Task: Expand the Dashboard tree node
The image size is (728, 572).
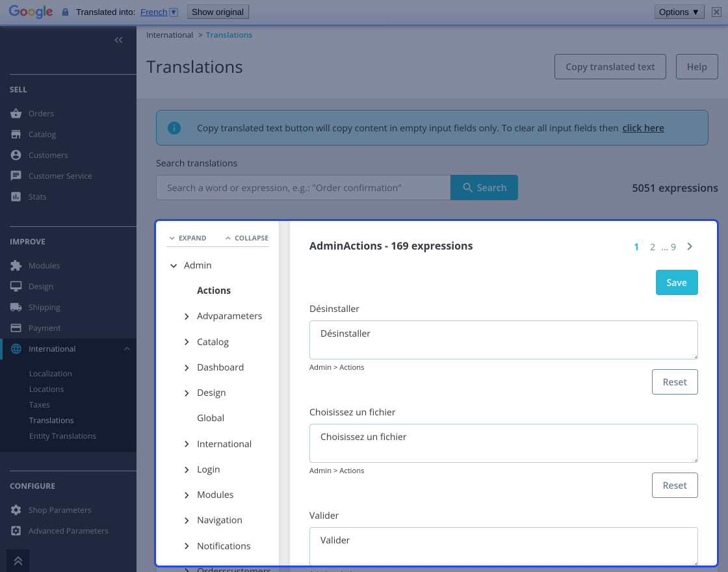Action: point(187,368)
